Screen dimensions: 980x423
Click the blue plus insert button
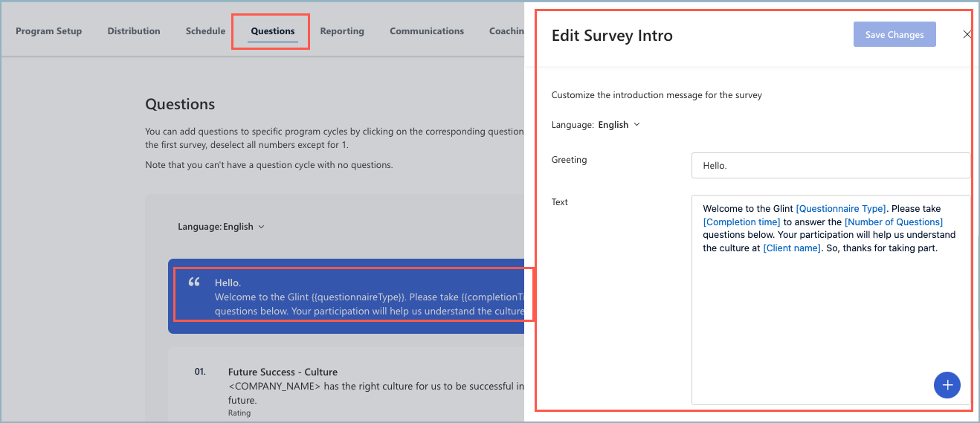(947, 385)
